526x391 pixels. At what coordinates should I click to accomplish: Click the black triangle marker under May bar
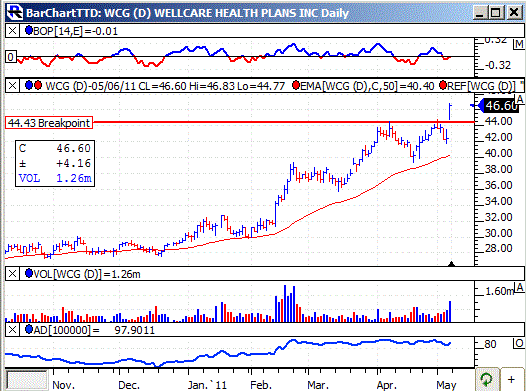point(452,264)
